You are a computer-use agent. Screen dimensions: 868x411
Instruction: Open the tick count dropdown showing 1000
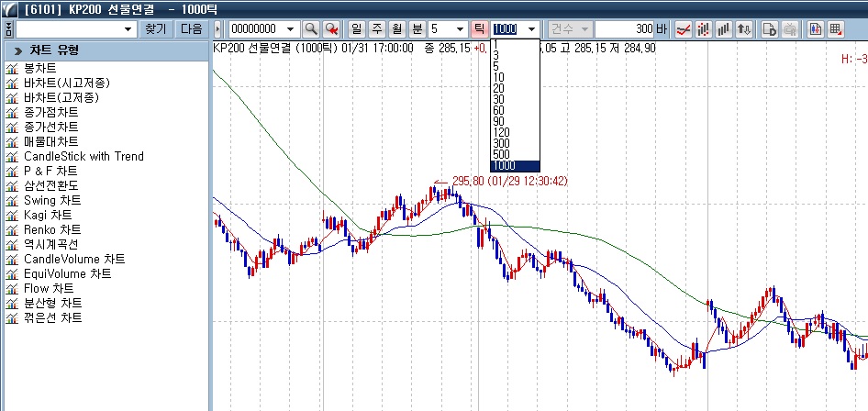click(x=532, y=29)
